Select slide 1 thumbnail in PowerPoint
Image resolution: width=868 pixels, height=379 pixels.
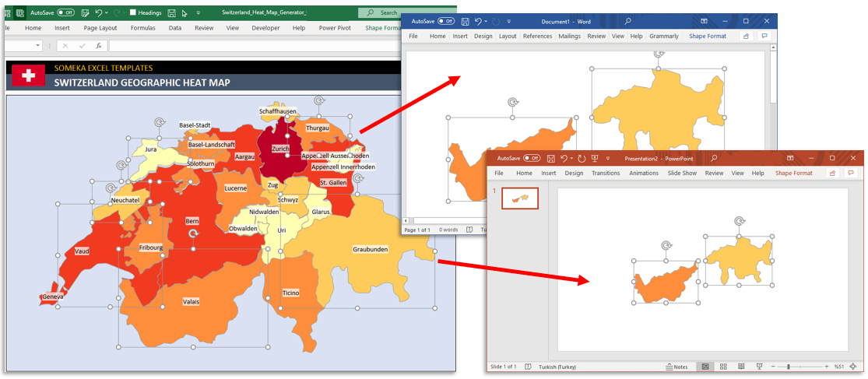click(520, 198)
